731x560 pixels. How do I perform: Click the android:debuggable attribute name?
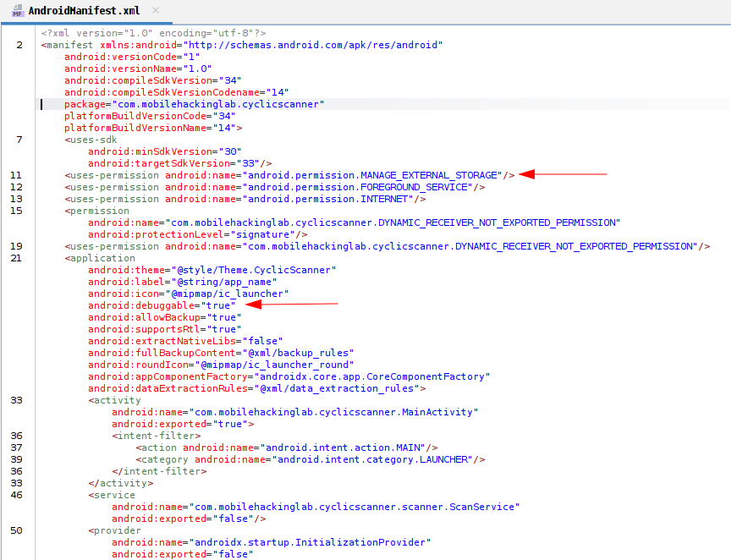(x=141, y=305)
